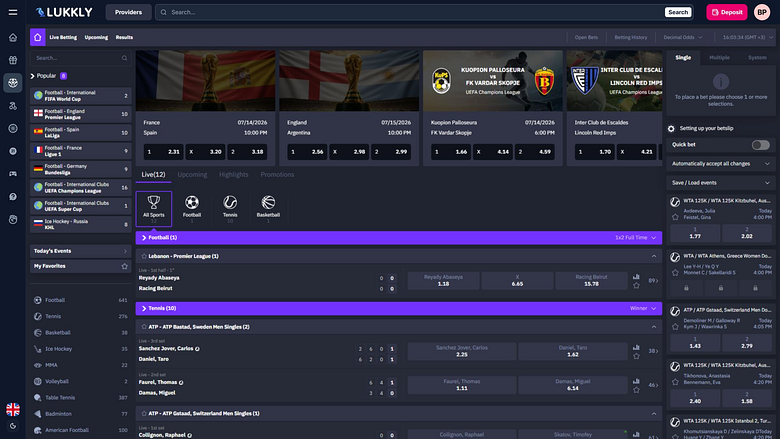Click the sidebar search magnifier icon
The width and height of the screenshot is (780, 439).
click(x=124, y=58)
